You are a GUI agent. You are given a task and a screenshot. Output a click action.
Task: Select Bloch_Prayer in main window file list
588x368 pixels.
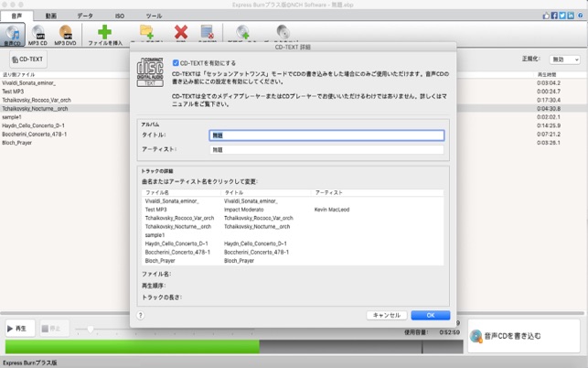(16, 143)
